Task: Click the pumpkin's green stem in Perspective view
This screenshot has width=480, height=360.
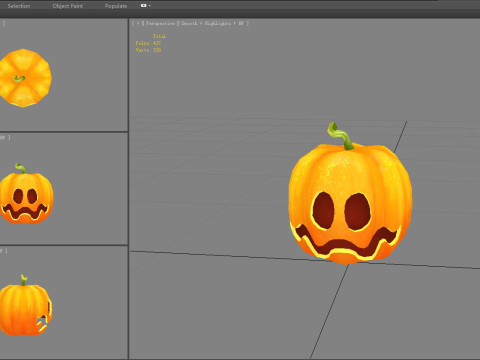Action: [x=341, y=136]
